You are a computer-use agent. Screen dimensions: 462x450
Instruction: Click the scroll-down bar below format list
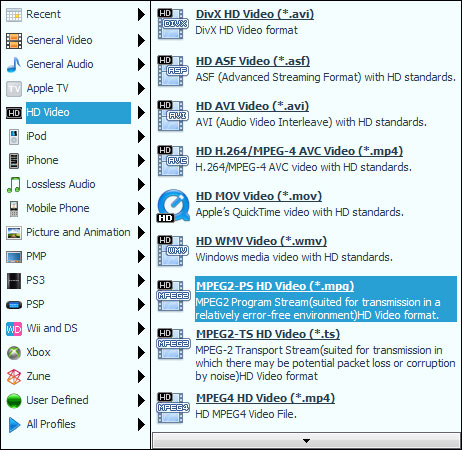coord(306,441)
